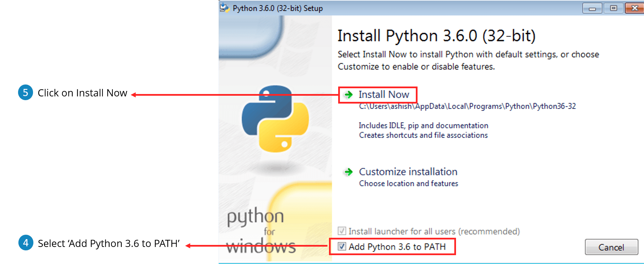
Task: Close the Python Setup window
Action: pos(634,8)
